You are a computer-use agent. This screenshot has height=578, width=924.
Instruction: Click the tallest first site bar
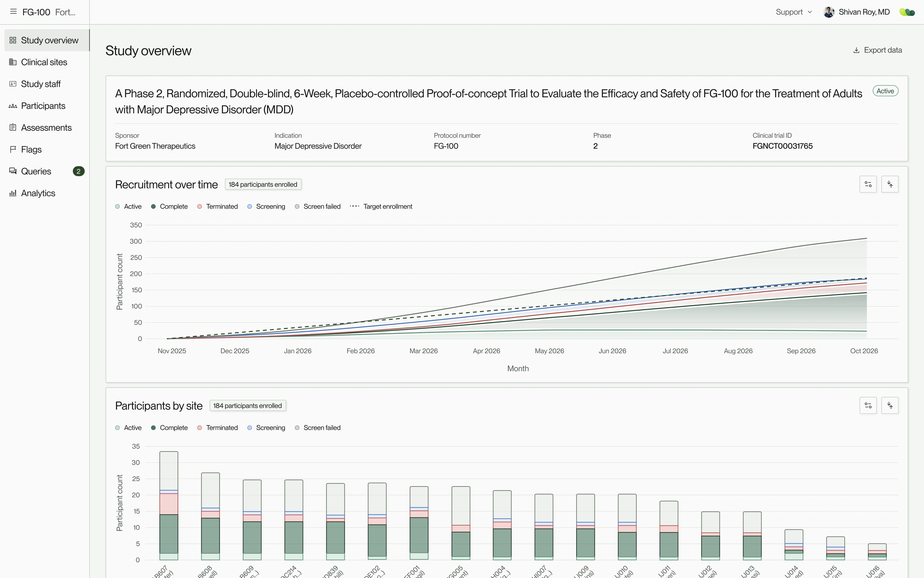(x=169, y=506)
